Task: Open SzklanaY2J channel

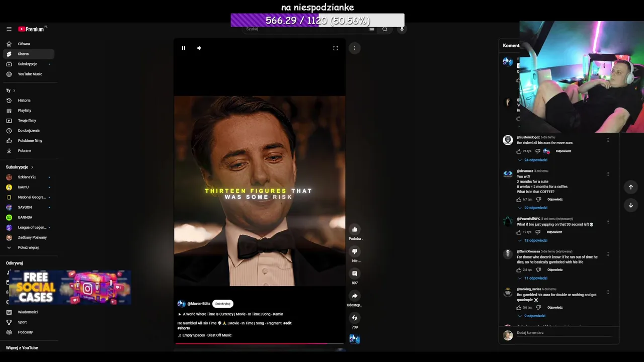Action: [29, 177]
